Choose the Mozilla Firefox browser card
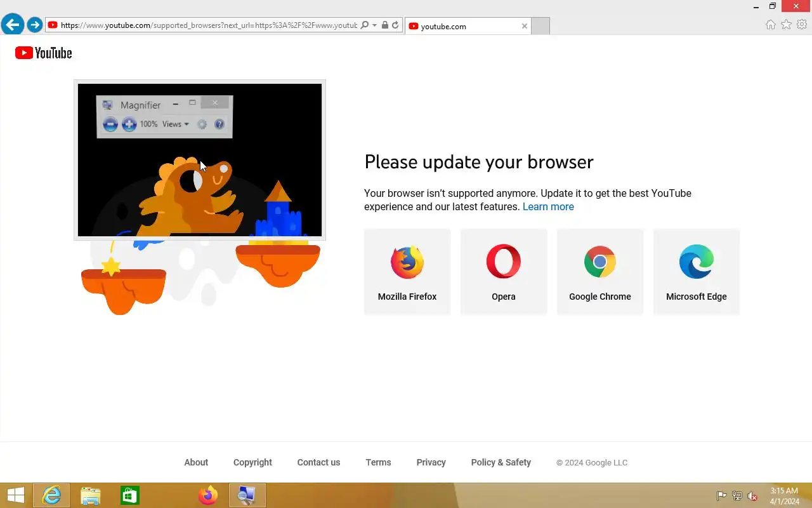 407,271
